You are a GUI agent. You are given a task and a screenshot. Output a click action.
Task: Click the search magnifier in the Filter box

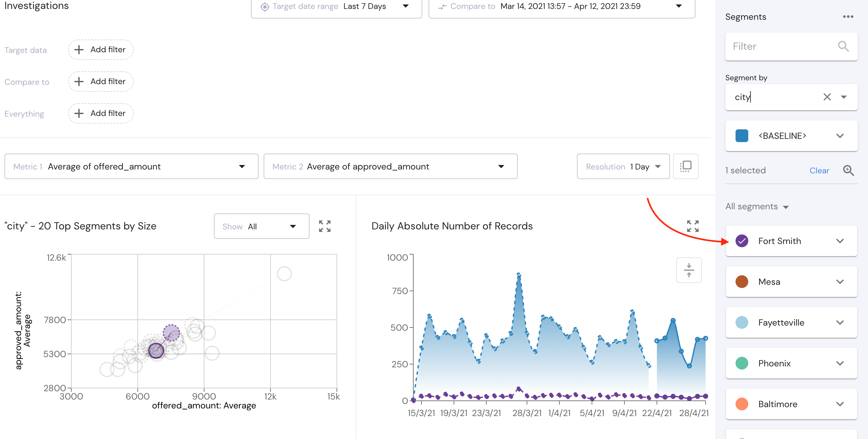click(843, 46)
